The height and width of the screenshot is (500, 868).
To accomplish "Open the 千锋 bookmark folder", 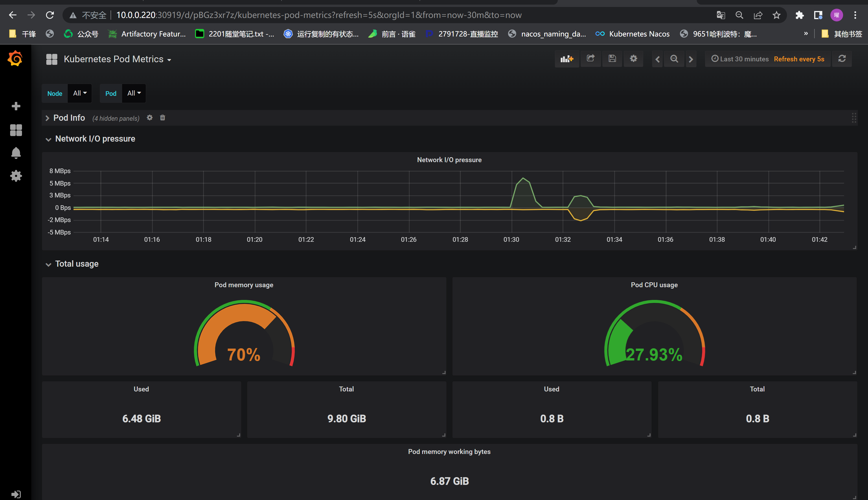I will pos(23,34).
